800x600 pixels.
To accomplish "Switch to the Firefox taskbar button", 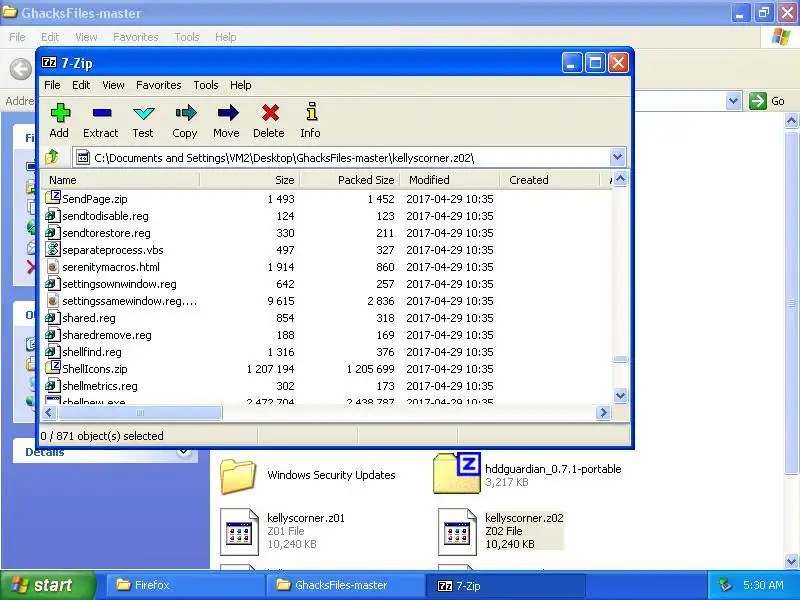I will (x=185, y=585).
